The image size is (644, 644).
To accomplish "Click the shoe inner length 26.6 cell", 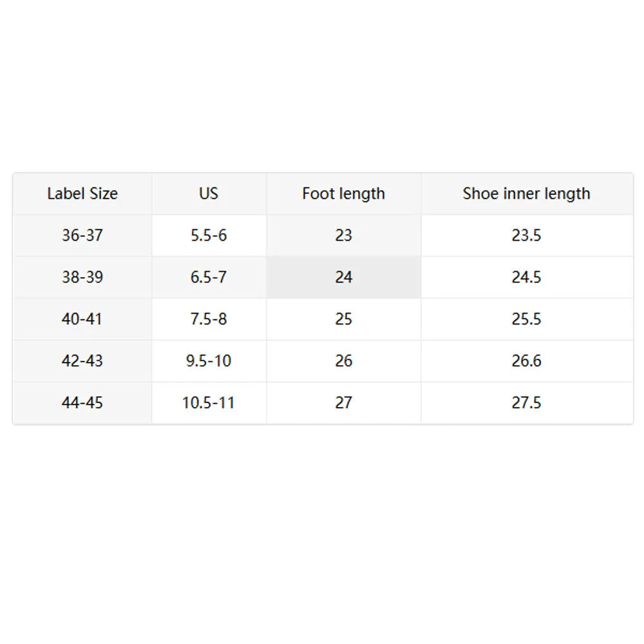I will coord(527,361).
